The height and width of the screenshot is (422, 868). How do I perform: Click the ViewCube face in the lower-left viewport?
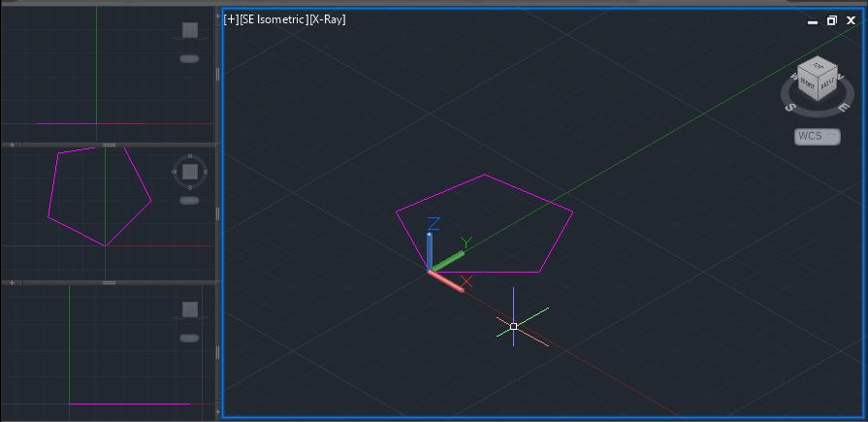pos(190,309)
